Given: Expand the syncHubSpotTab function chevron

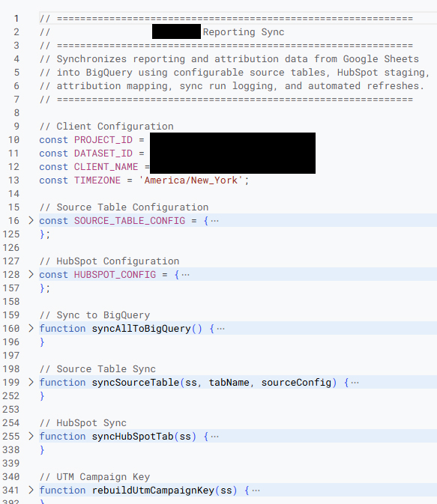Looking at the screenshot, I should [31, 436].
